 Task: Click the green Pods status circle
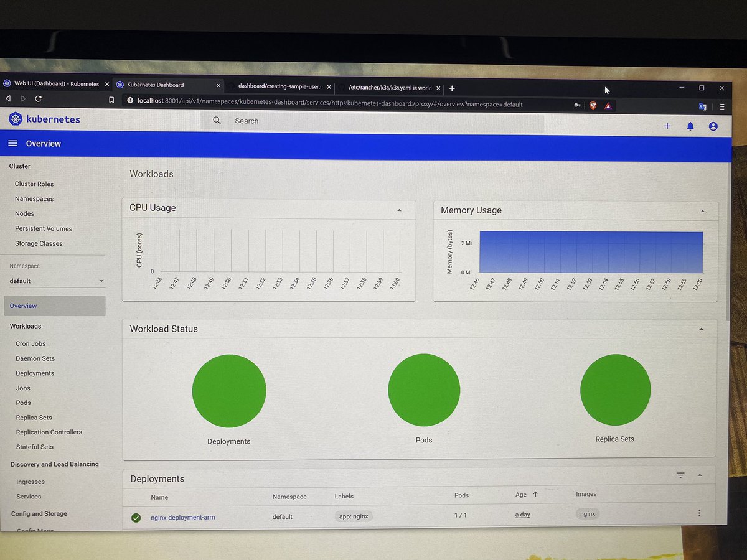point(424,391)
